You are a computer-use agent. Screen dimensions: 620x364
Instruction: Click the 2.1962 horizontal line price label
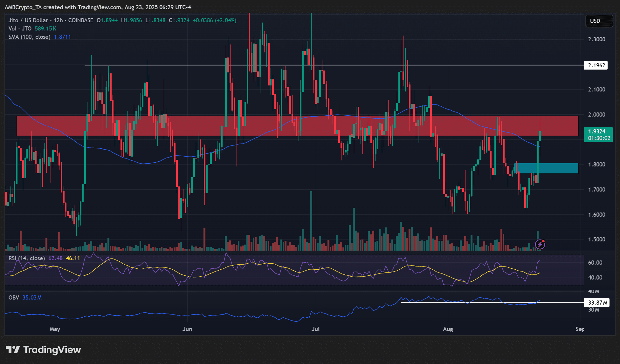[596, 65]
